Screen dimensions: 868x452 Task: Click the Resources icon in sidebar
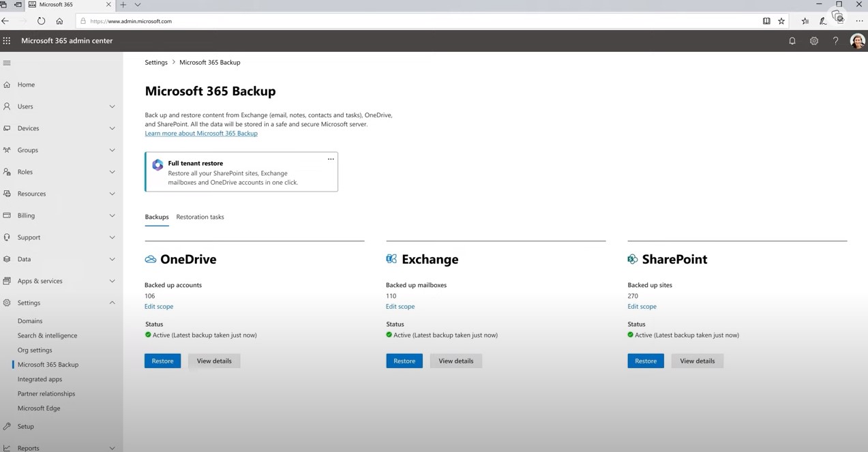point(7,194)
